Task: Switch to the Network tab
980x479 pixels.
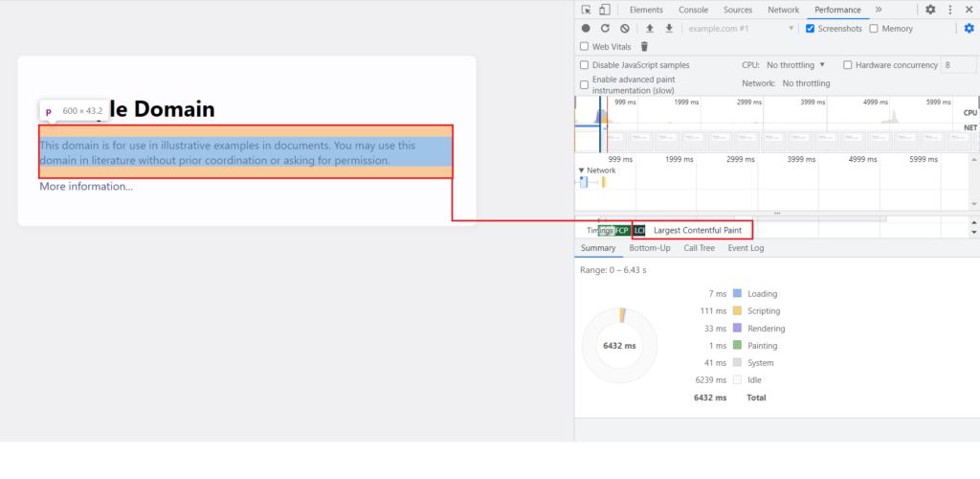Action: pos(783,10)
